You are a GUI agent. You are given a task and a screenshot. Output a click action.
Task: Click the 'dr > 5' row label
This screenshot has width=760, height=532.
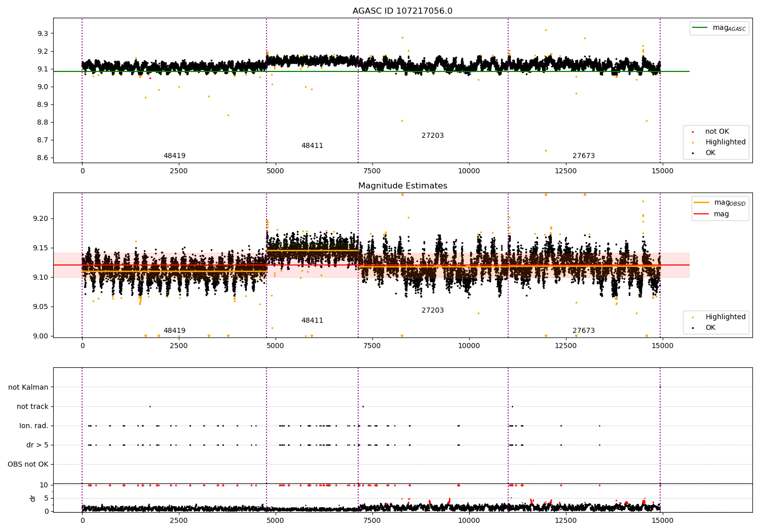pos(37,445)
